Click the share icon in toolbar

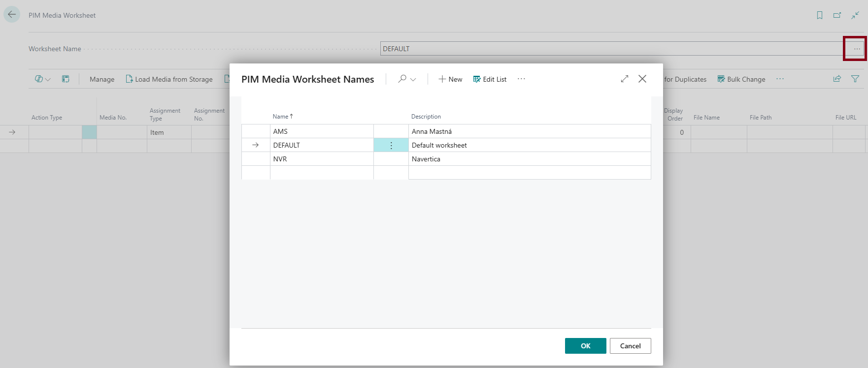[x=837, y=79]
